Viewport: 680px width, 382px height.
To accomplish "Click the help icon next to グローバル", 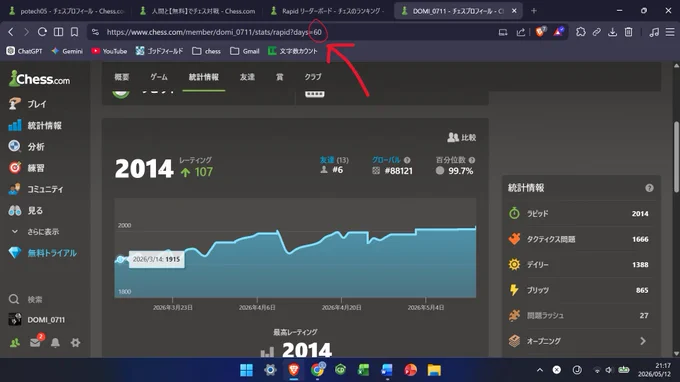I will click(x=407, y=160).
